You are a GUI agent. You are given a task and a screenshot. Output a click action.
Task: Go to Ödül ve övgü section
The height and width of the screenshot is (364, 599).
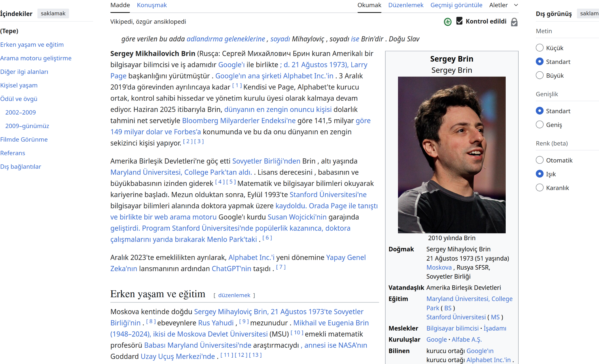pos(19,99)
